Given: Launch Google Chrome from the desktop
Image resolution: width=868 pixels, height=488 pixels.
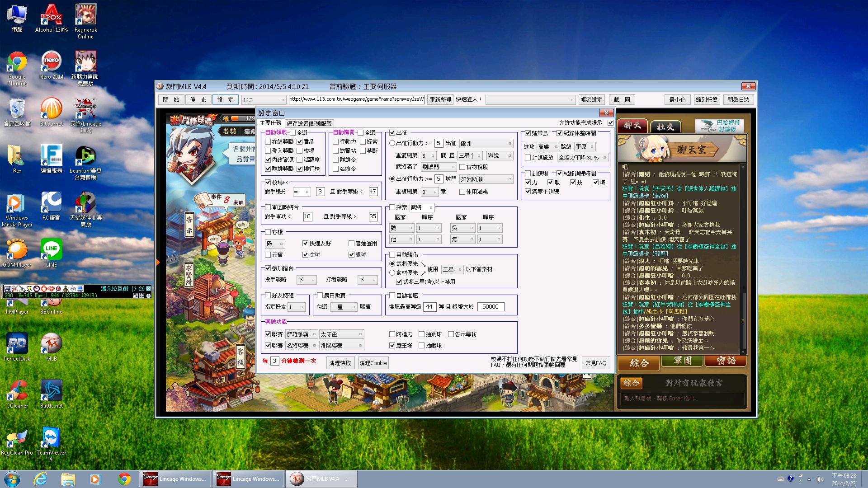Looking at the screenshot, I should pyautogui.click(x=17, y=68).
